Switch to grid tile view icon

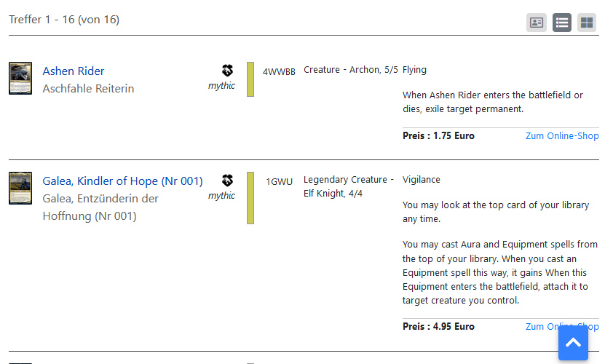(x=587, y=23)
